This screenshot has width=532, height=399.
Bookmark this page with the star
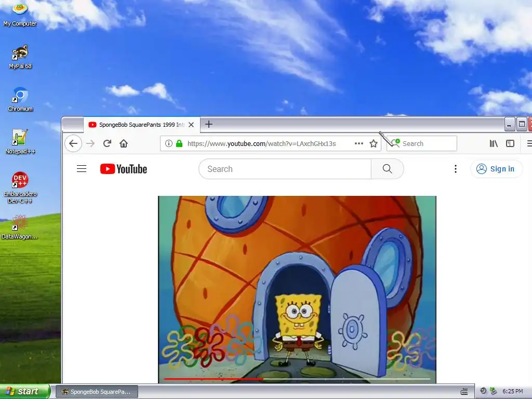tap(374, 143)
